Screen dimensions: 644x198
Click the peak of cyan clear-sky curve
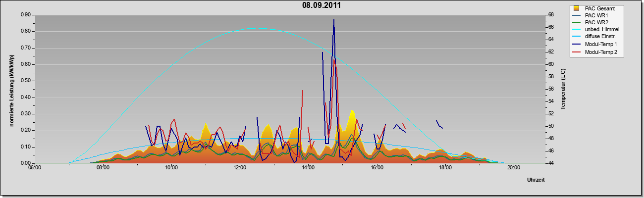pos(255,28)
